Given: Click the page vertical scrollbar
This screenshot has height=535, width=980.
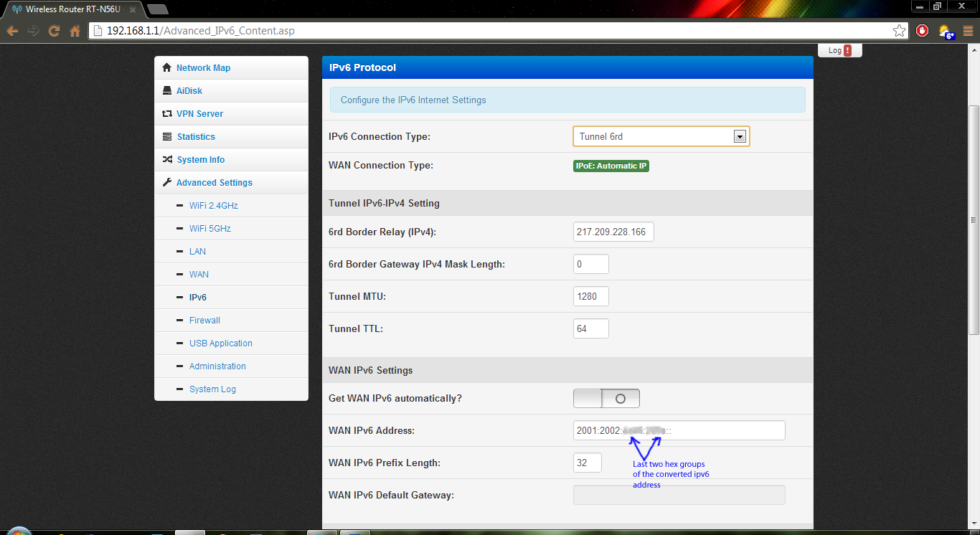Looking at the screenshot, I should [974, 215].
